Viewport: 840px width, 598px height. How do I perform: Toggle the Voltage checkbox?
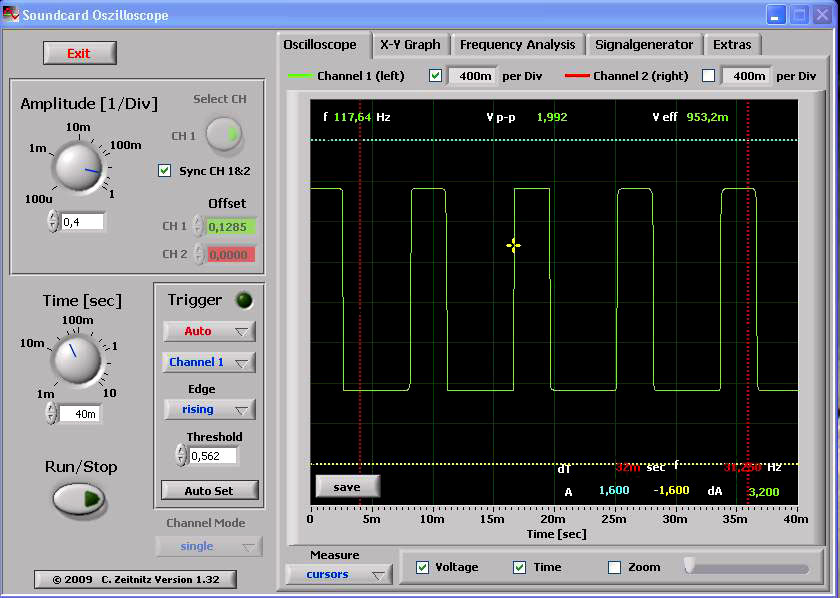point(422,567)
